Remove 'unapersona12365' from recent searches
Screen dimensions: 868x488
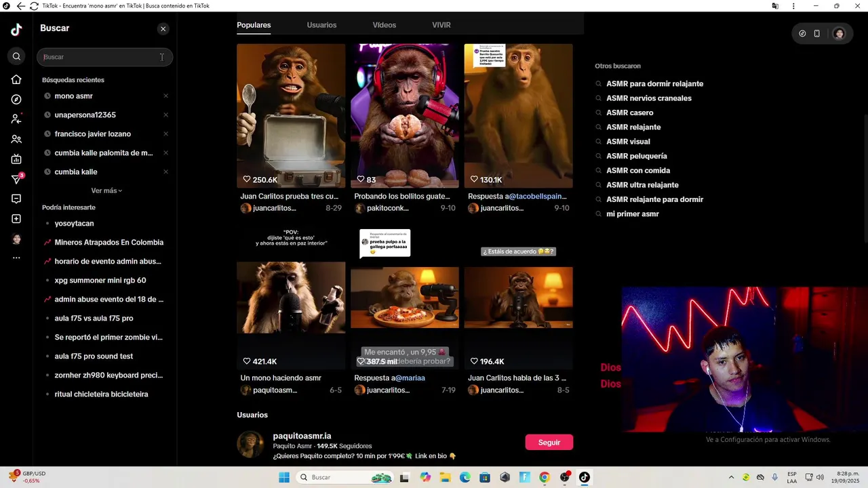pos(165,115)
